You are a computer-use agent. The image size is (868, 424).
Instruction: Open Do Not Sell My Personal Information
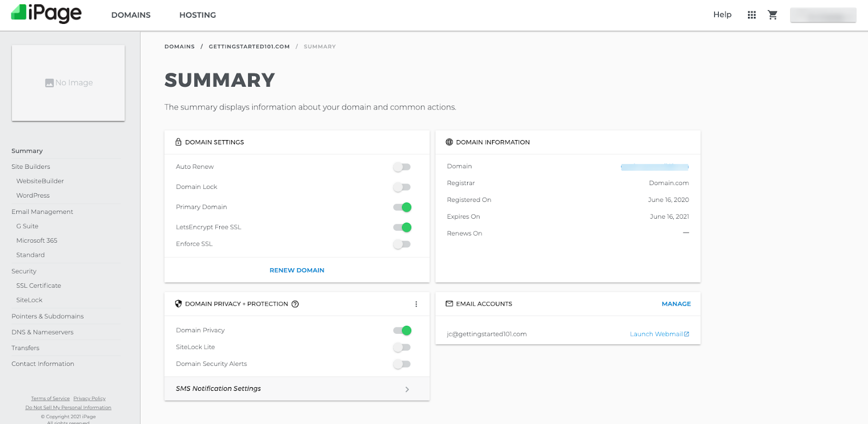coord(68,408)
